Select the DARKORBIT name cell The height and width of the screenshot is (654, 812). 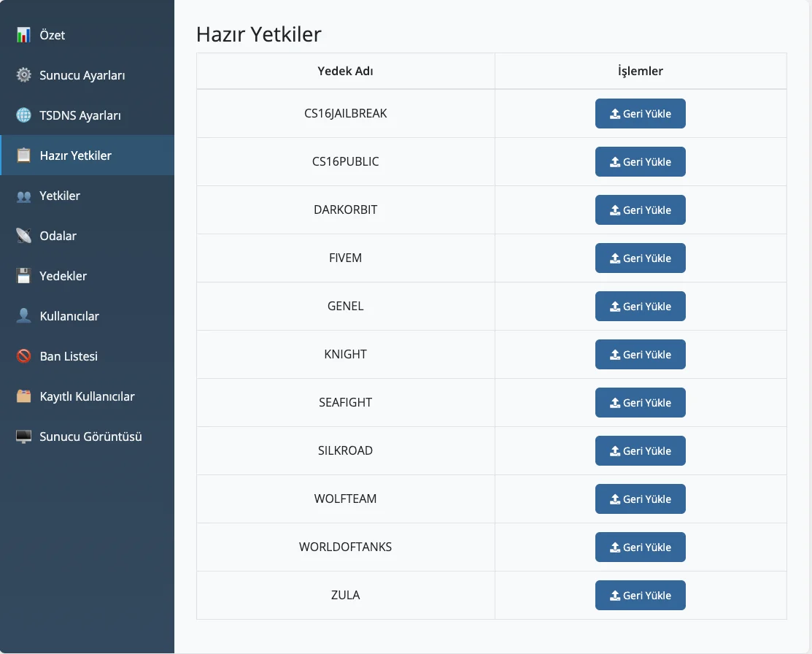pyautogui.click(x=345, y=210)
